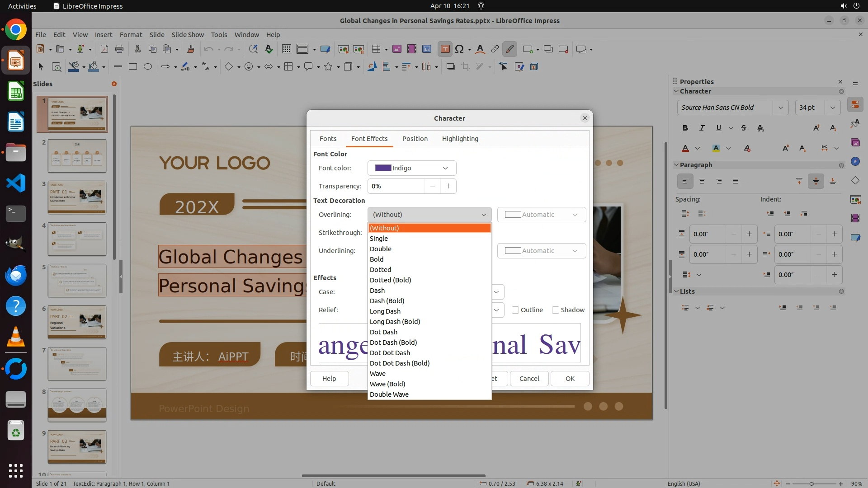Select the Rectangle shape tool
Image resolution: width=868 pixels, height=488 pixels.
pos(132,67)
